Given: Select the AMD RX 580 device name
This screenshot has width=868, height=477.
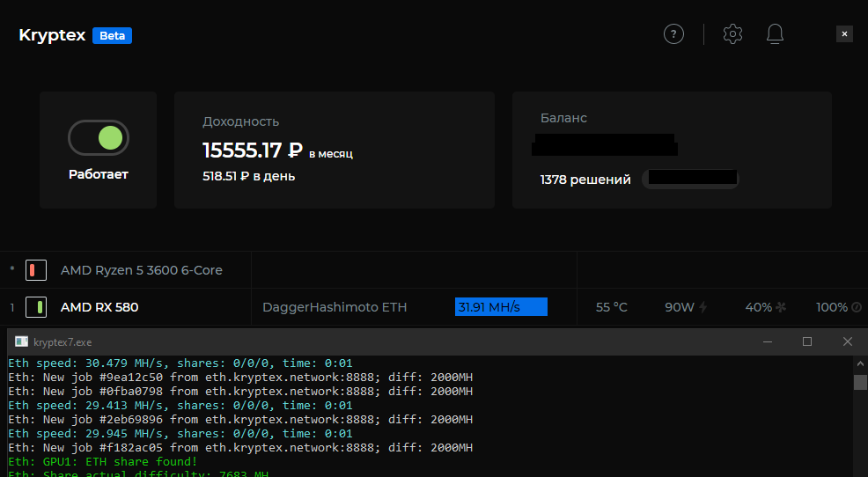Looking at the screenshot, I should [99, 307].
